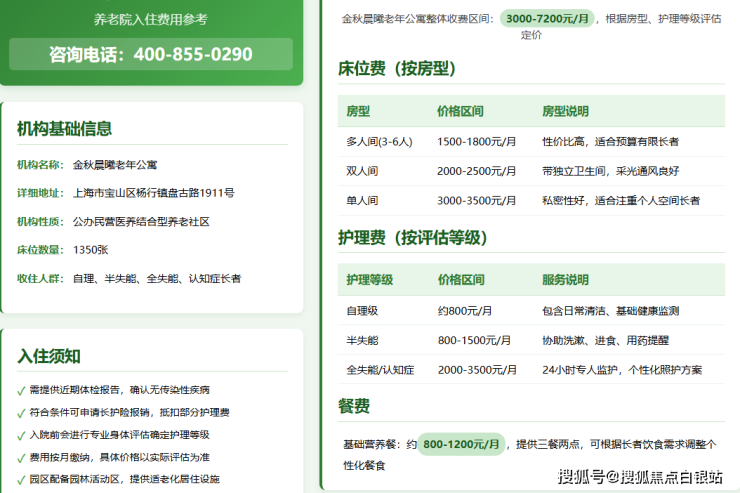Click the 养老院入住费用参考 header text

point(151,19)
